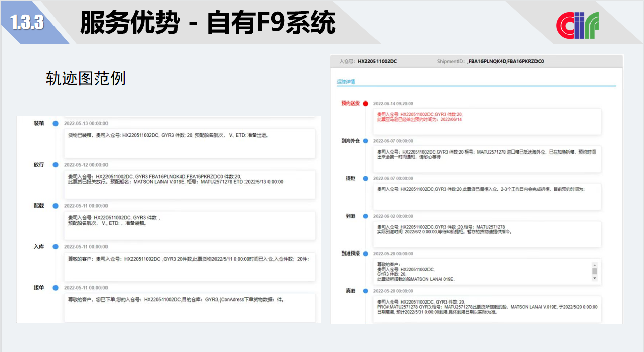
Task: Open the 运踪详情 tab
Action: pyautogui.click(x=346, y=81)
